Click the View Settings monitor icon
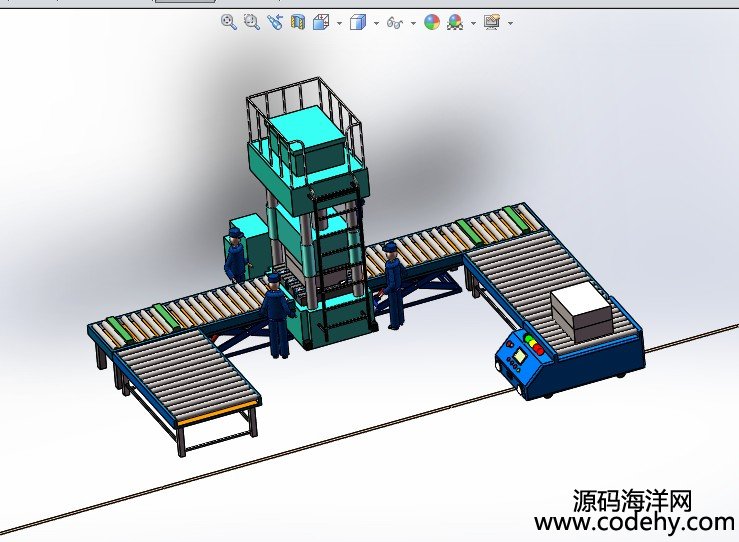Screen dimensions: 739x542 (x=492, y=22)
